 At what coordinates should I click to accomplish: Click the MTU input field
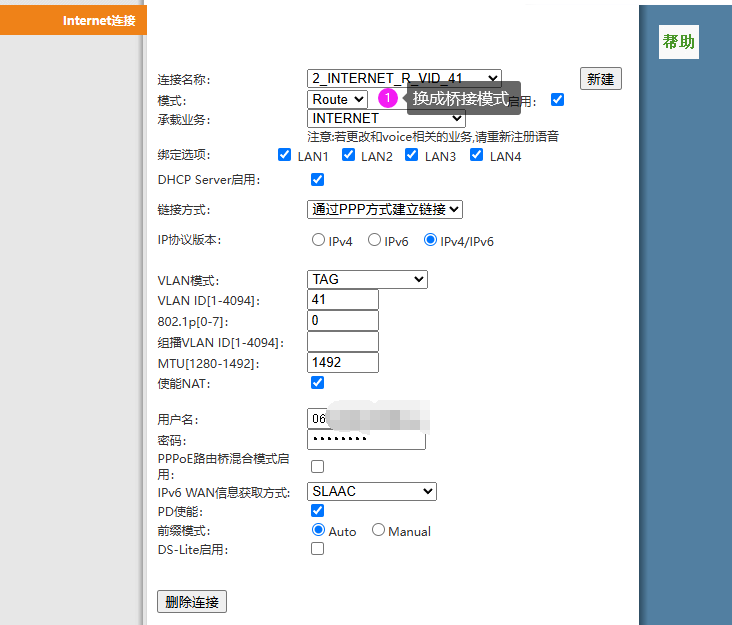point(343,362)
